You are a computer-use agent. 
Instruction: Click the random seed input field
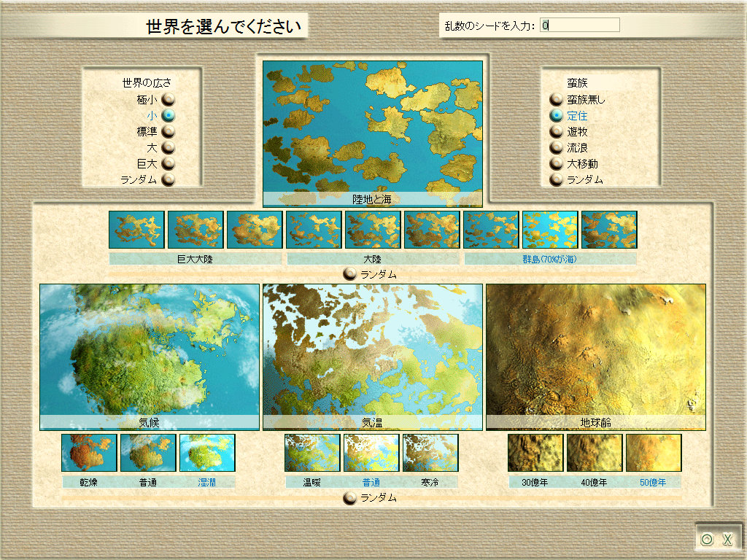click(x=580, y=26)
